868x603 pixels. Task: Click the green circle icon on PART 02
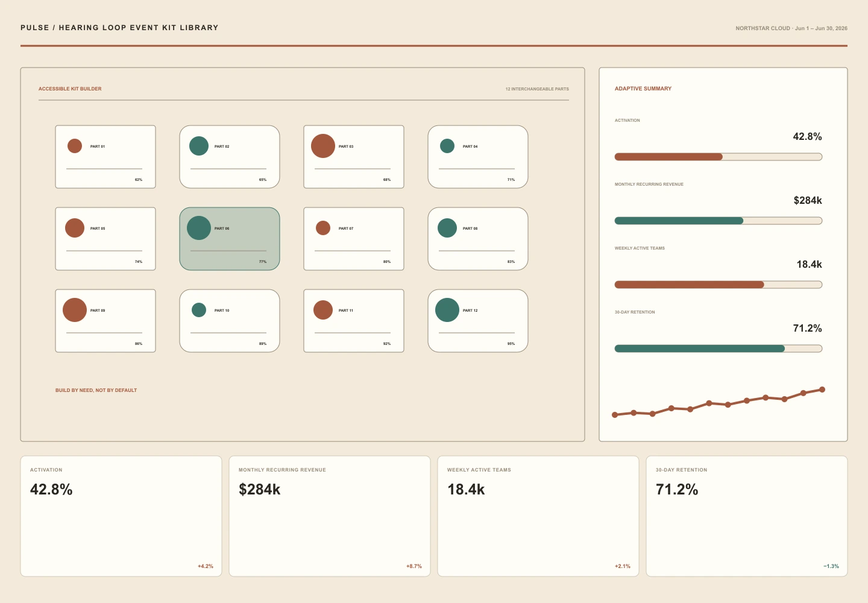(x=199, y=146)
